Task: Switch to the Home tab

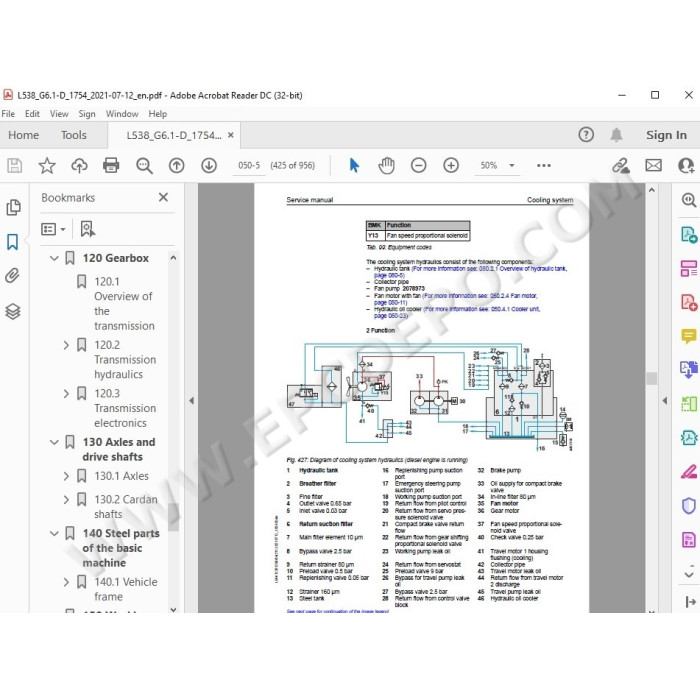Action: (x=23, y=135)
